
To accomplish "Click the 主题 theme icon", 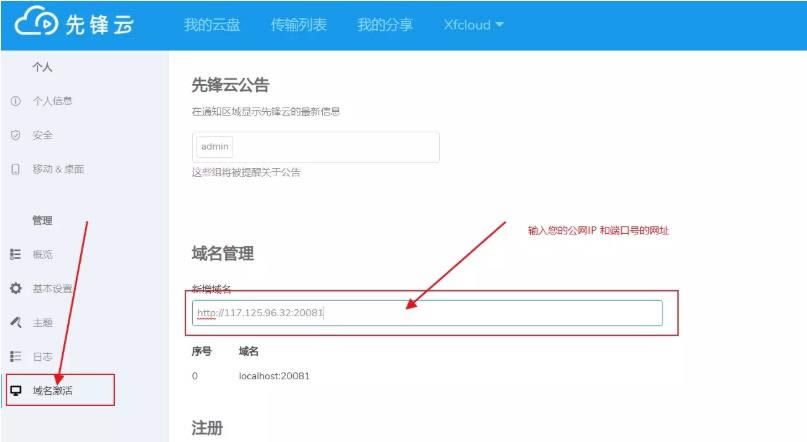I will point(15,323).
